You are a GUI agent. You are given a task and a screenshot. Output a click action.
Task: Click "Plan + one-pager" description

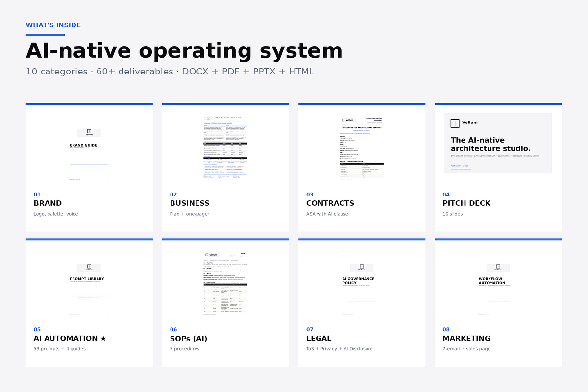pyautogui.click(x=191, y=214)
